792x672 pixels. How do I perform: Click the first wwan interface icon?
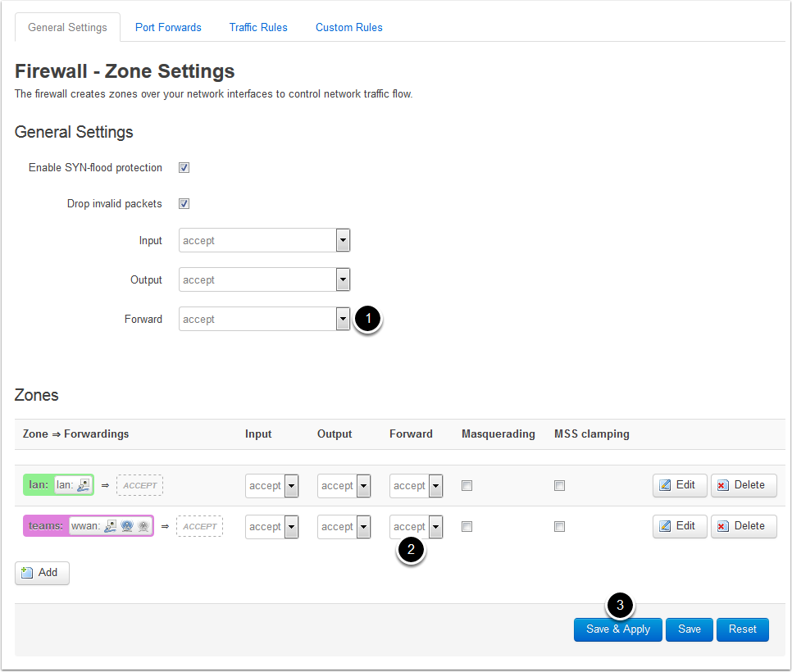pyautogui.click(x=111, y=526)
